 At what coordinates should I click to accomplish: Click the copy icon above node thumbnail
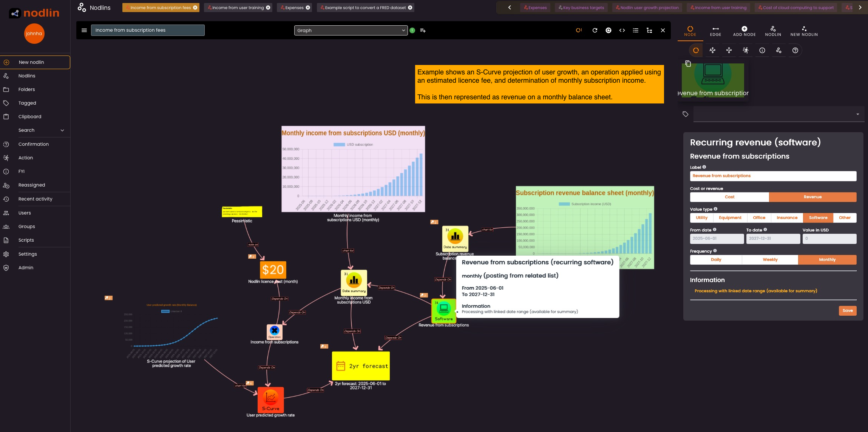pyautogui.click(x=688, y=63)
